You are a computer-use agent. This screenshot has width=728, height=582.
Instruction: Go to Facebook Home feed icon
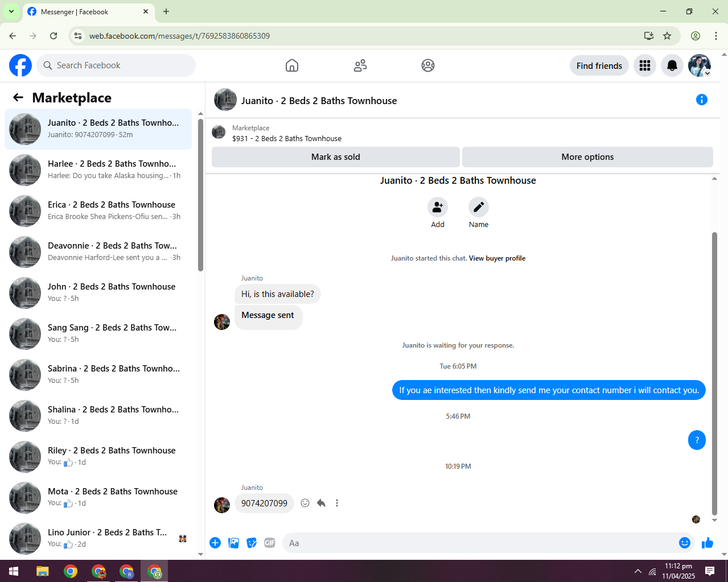[x=292, y=65]
